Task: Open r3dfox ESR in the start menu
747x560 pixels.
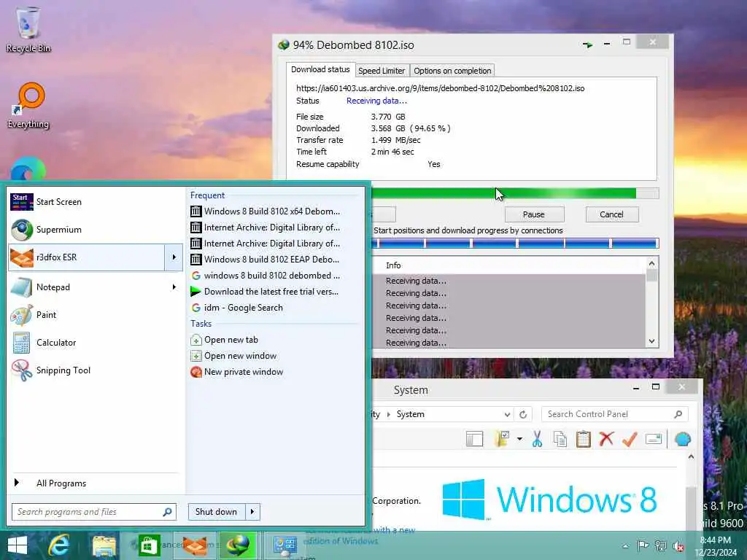Action: pyautogui.click(x=86, y=257)
